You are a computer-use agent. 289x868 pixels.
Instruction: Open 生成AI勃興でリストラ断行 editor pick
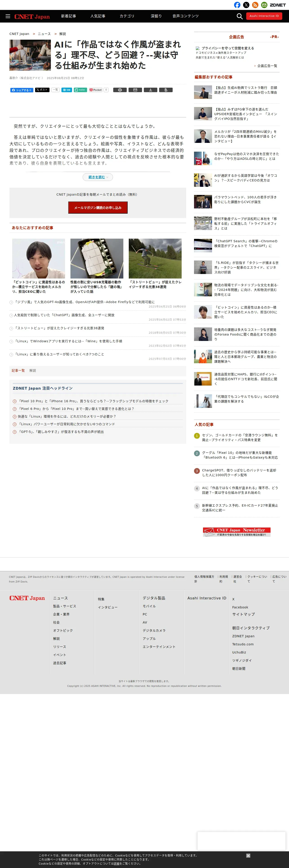pos(246,90)
